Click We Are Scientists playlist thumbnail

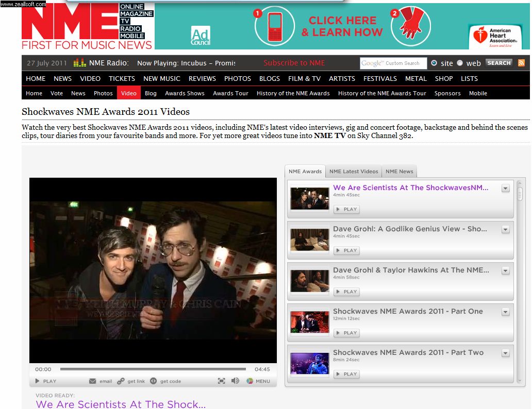(x=310, y=198)
